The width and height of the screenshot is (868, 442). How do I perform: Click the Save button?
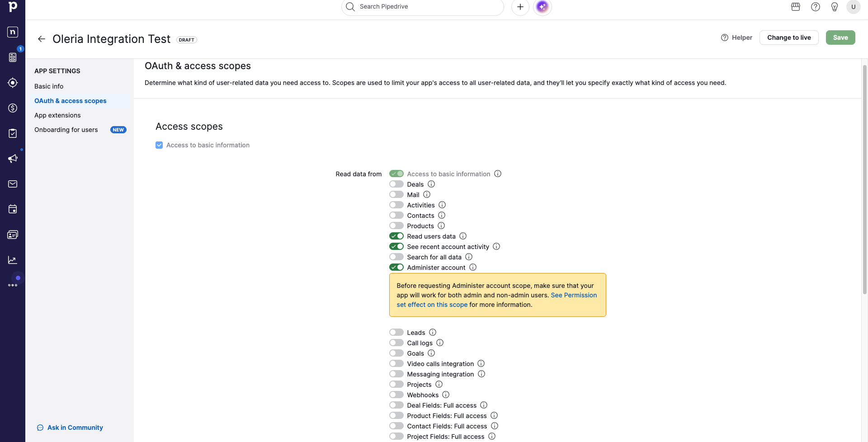click(x=840, y=38)
